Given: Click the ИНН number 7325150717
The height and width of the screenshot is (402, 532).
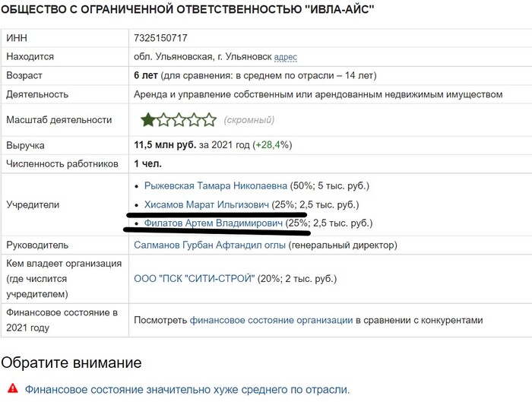Looking at the screenshot, I should pos(160,38).
